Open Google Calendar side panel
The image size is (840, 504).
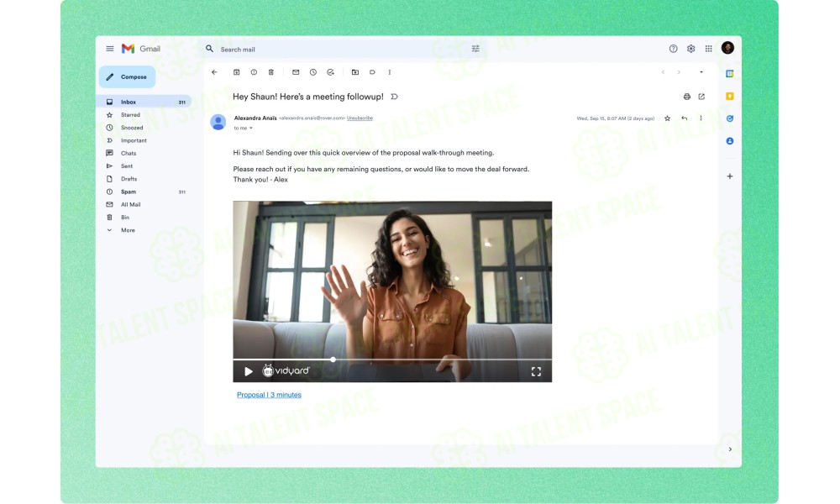pyautogui.click(x=730, y=74)
